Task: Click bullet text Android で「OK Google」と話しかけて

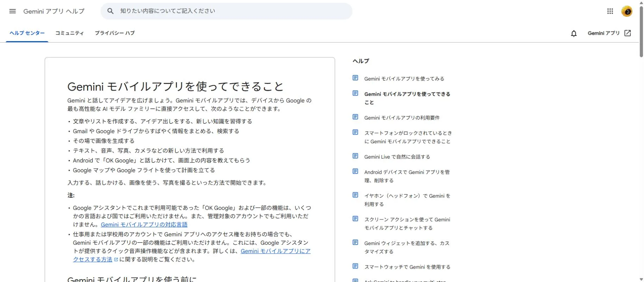Action: 161,160
